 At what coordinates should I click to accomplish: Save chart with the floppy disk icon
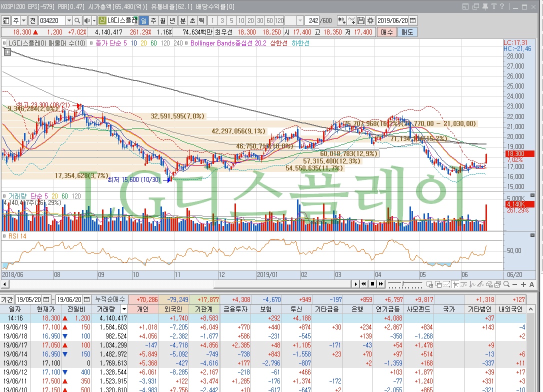click(x=361, y=21)
